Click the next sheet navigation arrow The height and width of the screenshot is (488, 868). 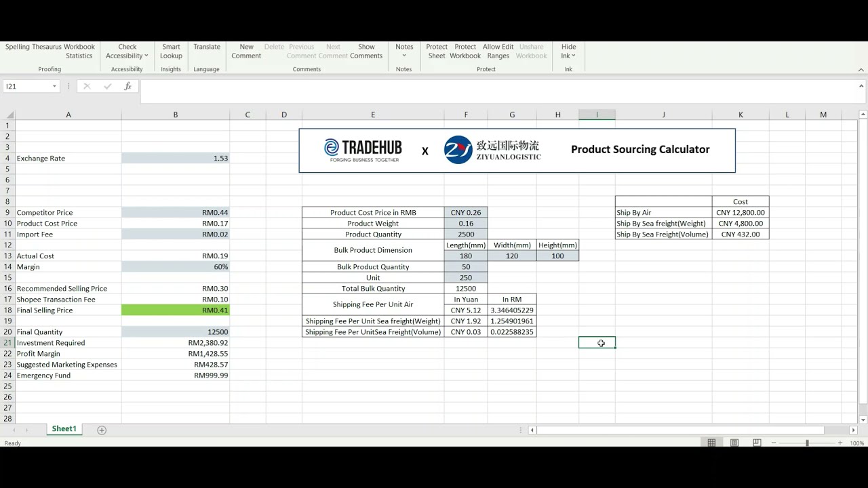pos(27,430)
